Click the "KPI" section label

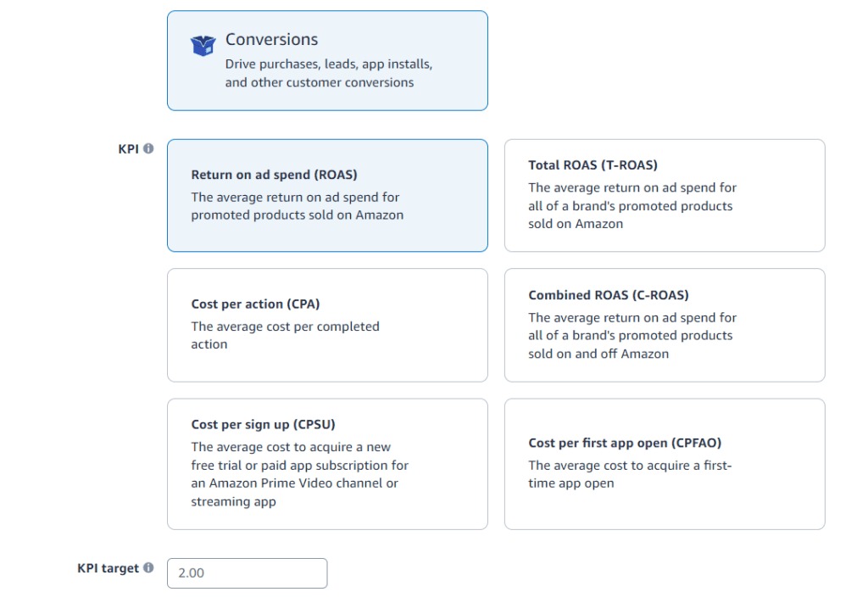pos(128,148)
